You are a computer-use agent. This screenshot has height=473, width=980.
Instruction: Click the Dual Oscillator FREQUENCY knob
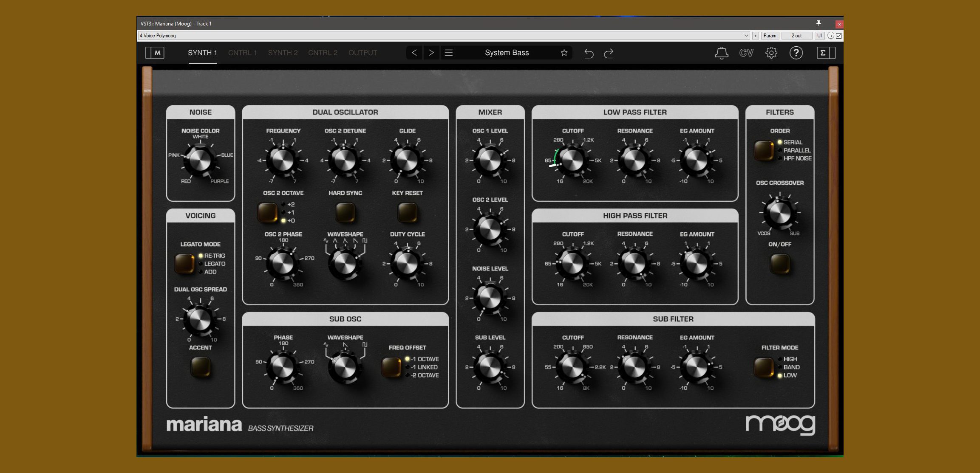click(283, 160)
